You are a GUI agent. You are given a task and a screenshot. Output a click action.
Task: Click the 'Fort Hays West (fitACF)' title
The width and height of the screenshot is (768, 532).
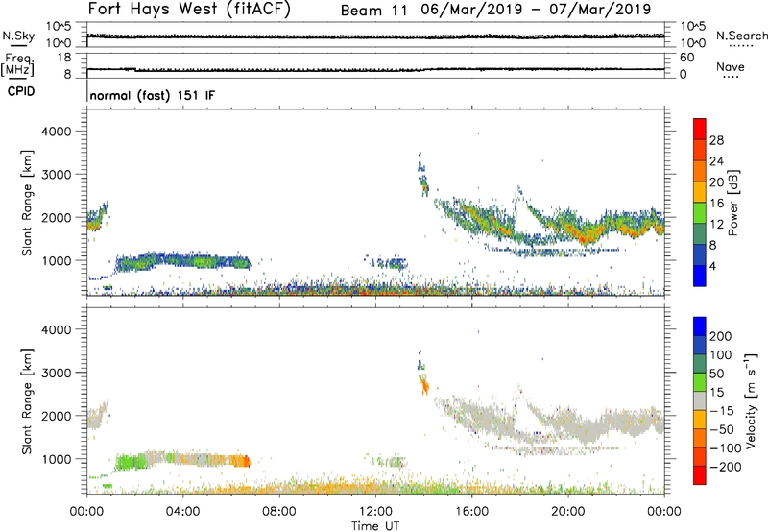189,10
